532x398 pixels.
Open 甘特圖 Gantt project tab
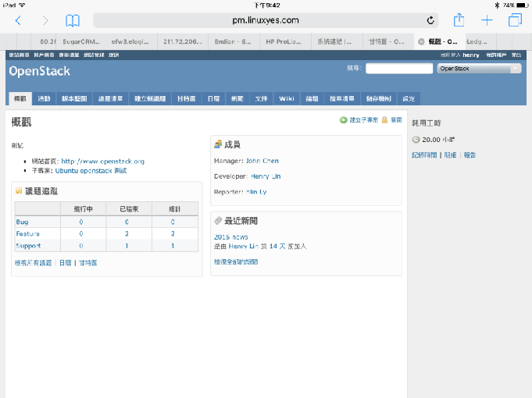point(186,98)
